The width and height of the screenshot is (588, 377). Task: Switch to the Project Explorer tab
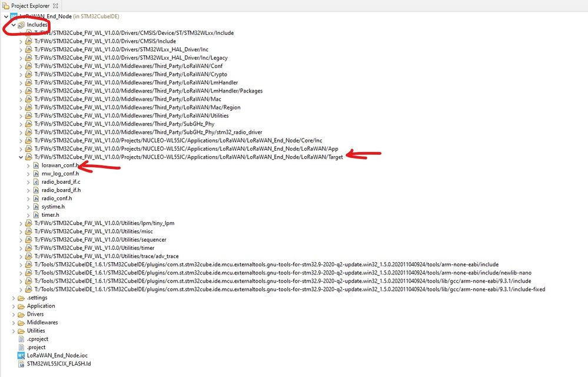point(30,6)
